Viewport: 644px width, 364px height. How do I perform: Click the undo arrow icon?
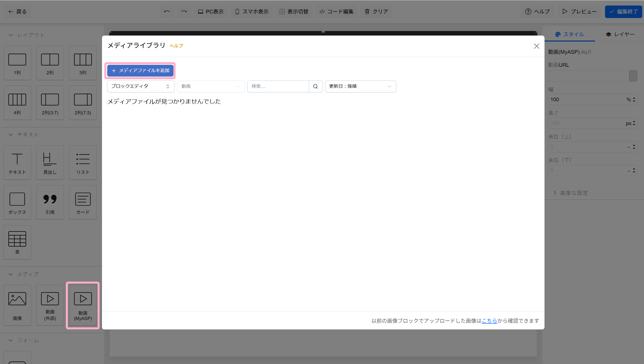point(167,12)
